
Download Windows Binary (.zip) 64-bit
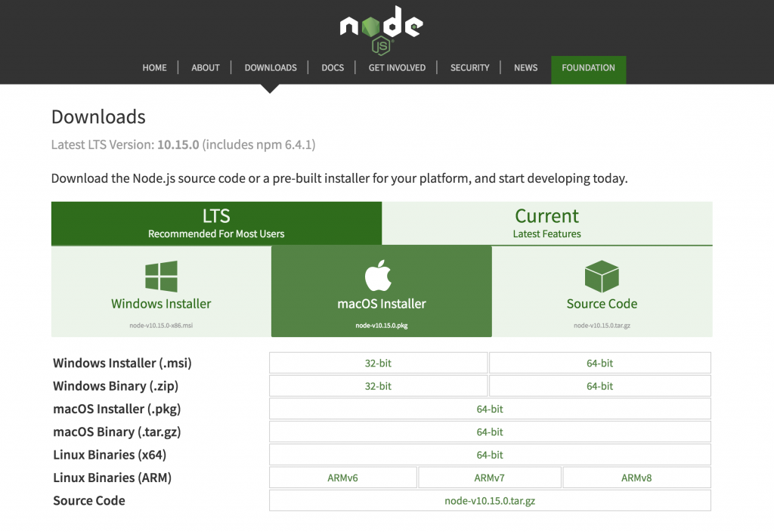click(599, 386)
